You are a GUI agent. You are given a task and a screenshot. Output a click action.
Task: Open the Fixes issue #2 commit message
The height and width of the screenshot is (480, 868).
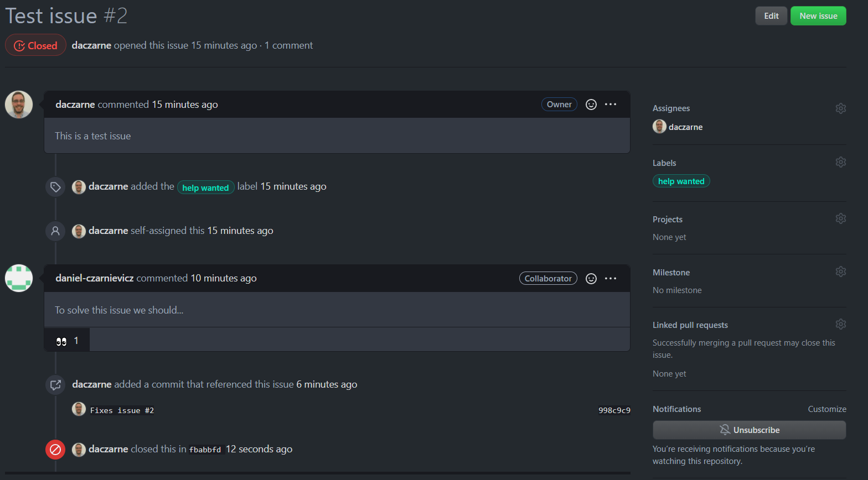pyautogui.click(x=122, y=410)
